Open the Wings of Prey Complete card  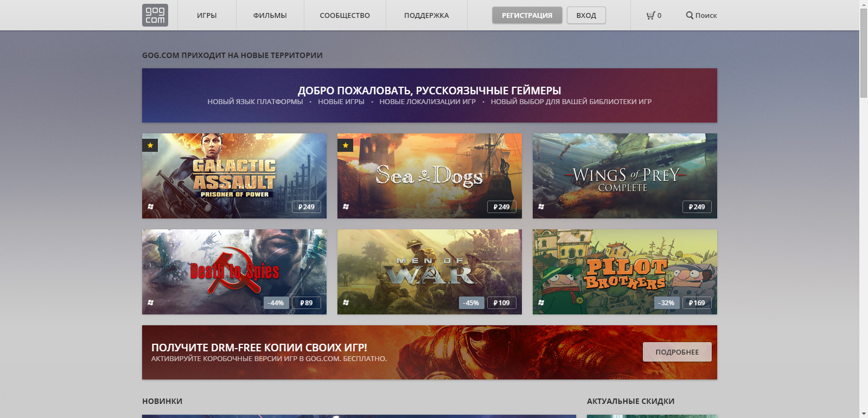tap(625, 176)
